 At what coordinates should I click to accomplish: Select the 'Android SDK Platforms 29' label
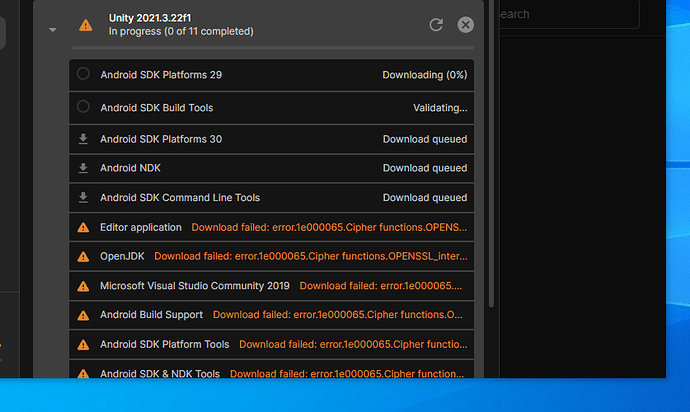tap(161, 75)
